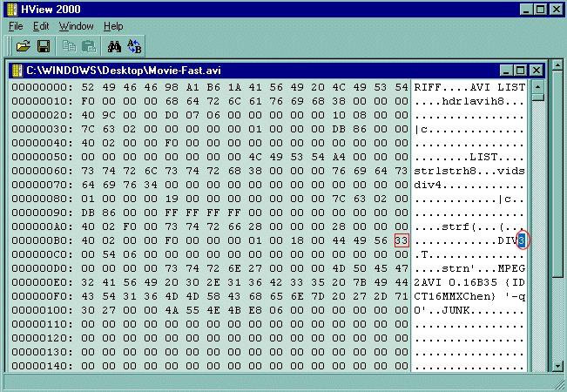Click "CT16MMXChen} '-q" ASCII text
Image resolution: width=567 pixels, height=392 pixels.
pos(469,296)
